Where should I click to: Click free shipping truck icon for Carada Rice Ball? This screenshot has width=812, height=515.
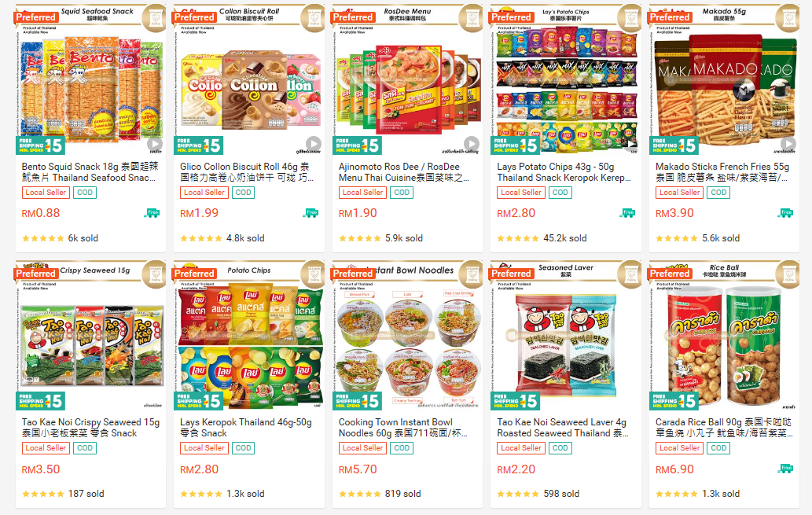pyautogui.click(x=785, y=469)
